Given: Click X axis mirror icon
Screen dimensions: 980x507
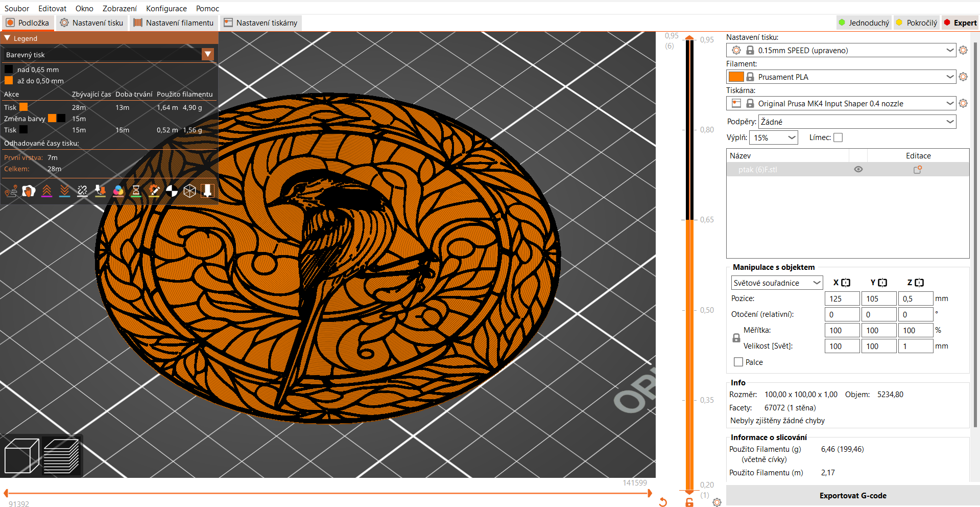Looking at the screenshot, I should point(846,283).
